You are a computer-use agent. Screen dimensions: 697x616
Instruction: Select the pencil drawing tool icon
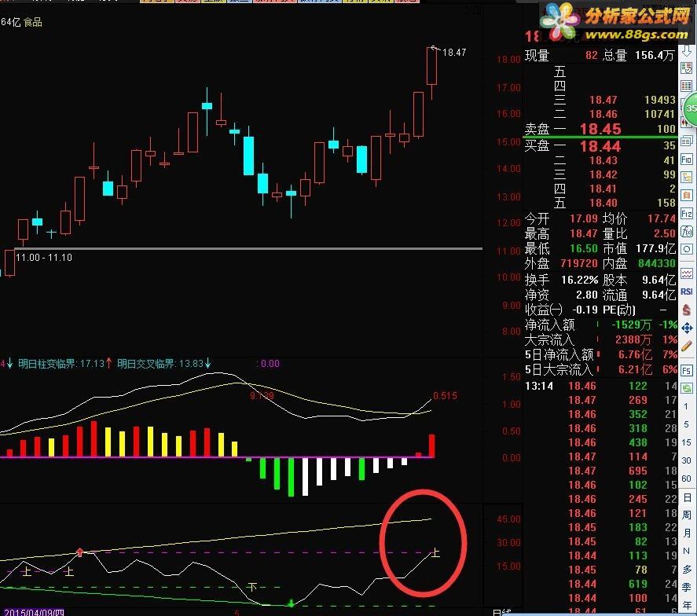pos(687,346)
